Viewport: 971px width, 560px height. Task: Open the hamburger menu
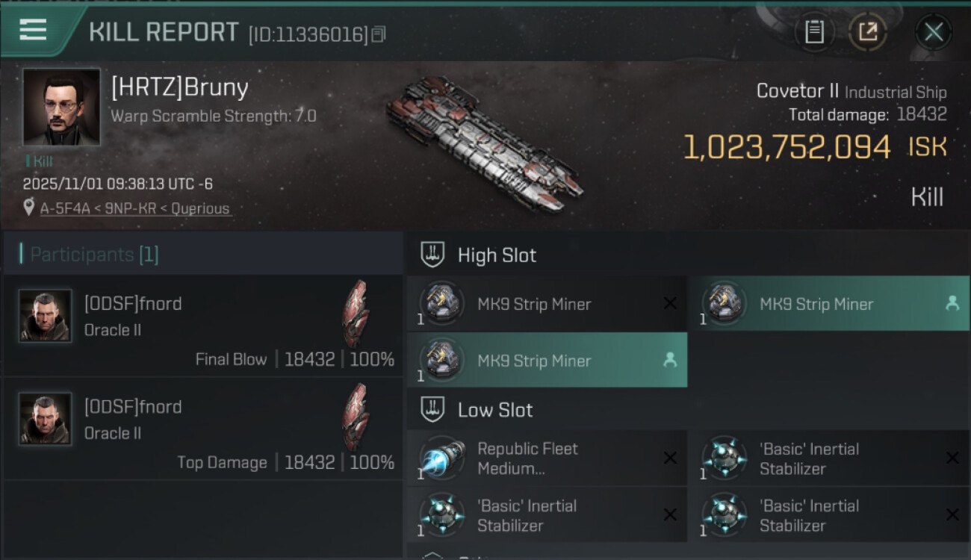pos(33,30)
